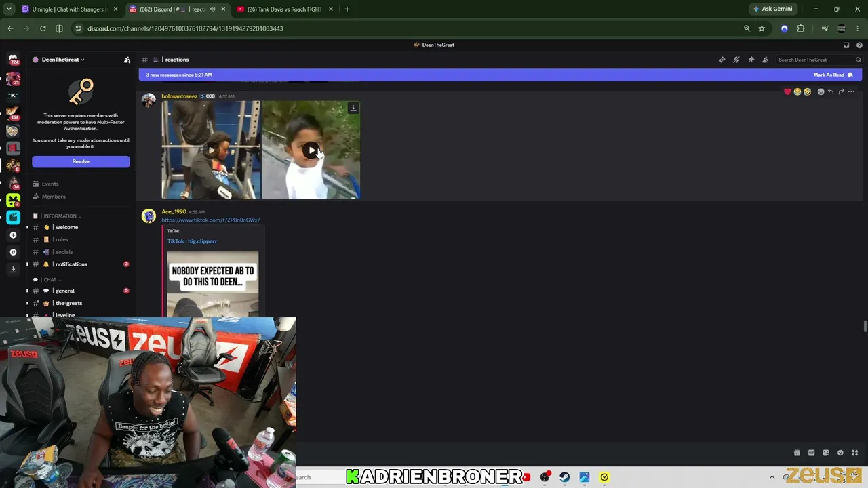Click the invite people icon beside DeenTheGreat

[127, 60]
